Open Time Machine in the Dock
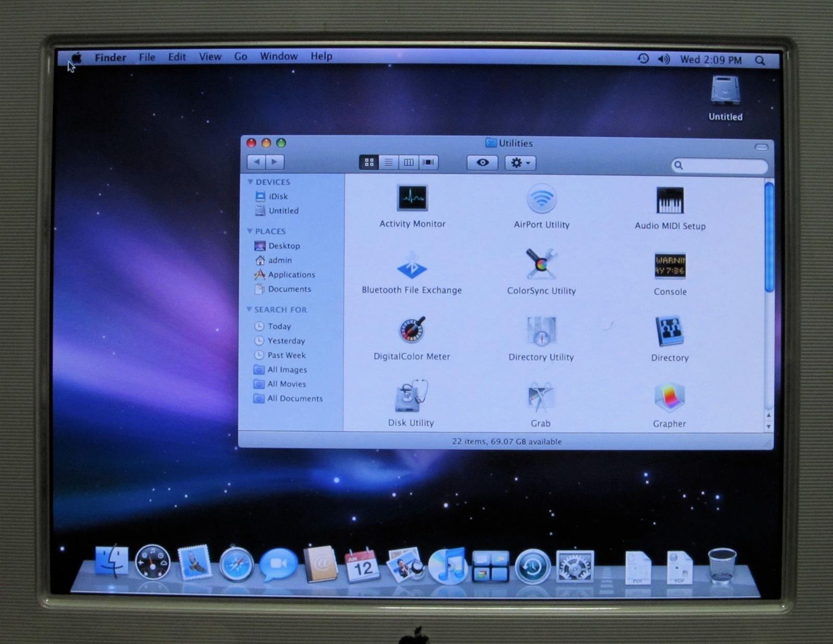 pyautogui.click(x=532, y=566)
